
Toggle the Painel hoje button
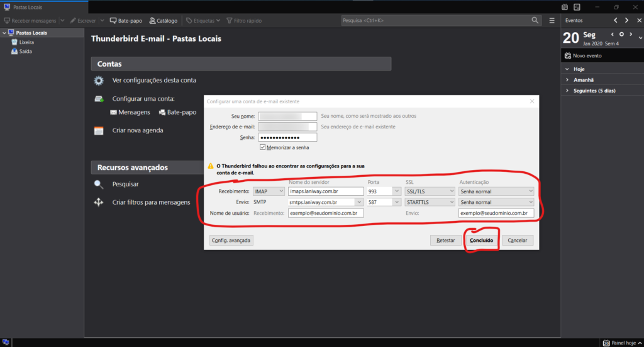click(x=622, y=343)
